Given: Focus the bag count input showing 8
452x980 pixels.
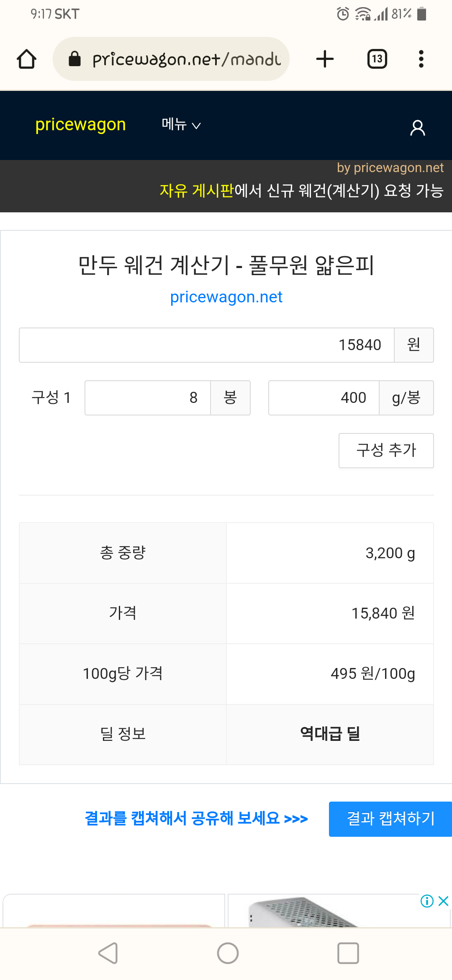Looking at the screenshot, I should pyautogui.click(x=147, y=398).
